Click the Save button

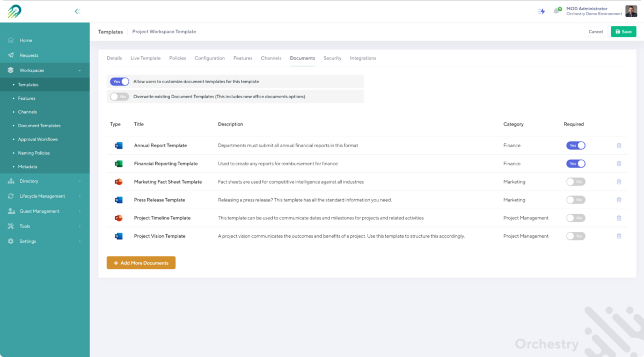[x=624, y=32]
